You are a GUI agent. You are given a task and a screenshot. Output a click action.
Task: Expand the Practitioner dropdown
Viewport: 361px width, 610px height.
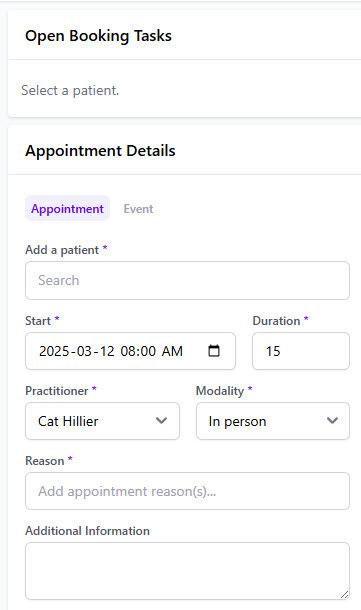pyautogui.click(x=102, y=421)
